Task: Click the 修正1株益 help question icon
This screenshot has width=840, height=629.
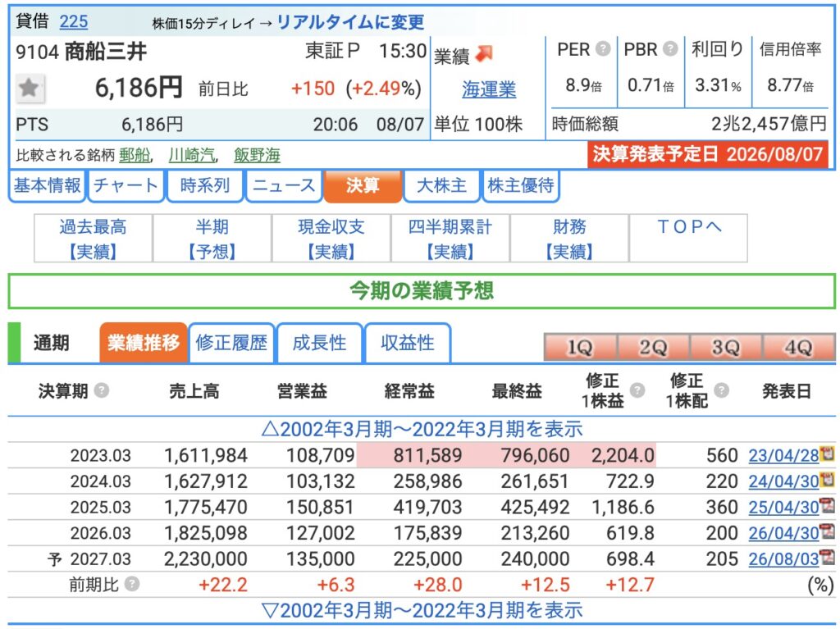Action: tap(637, 390)
